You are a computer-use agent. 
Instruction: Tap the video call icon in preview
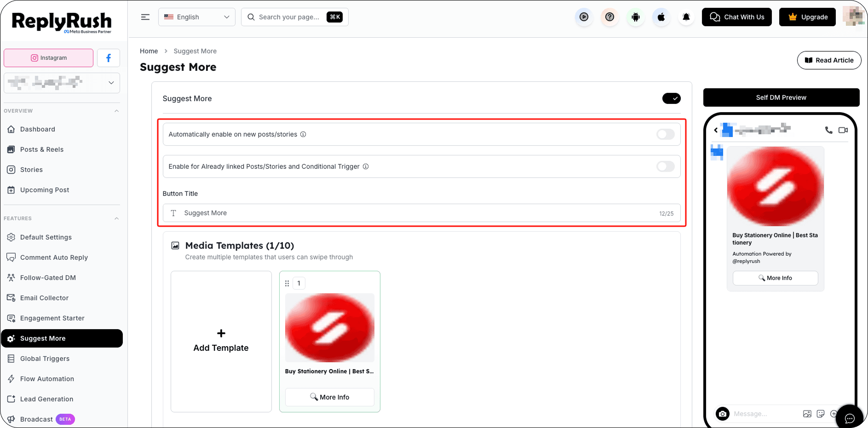click(x=843, y=130)
